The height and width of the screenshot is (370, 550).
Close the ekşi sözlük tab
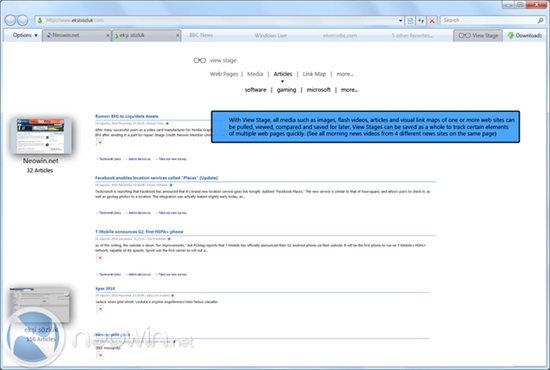177,35
